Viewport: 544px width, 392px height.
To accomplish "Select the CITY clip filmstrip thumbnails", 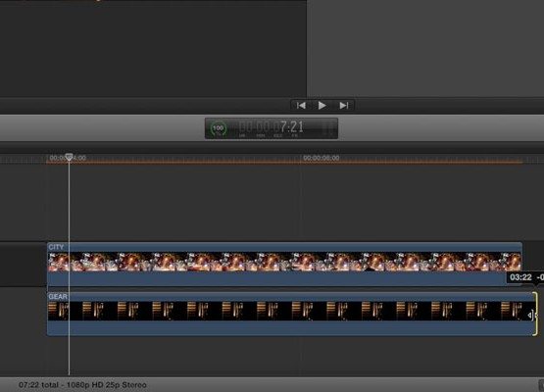I will [284, 262].
